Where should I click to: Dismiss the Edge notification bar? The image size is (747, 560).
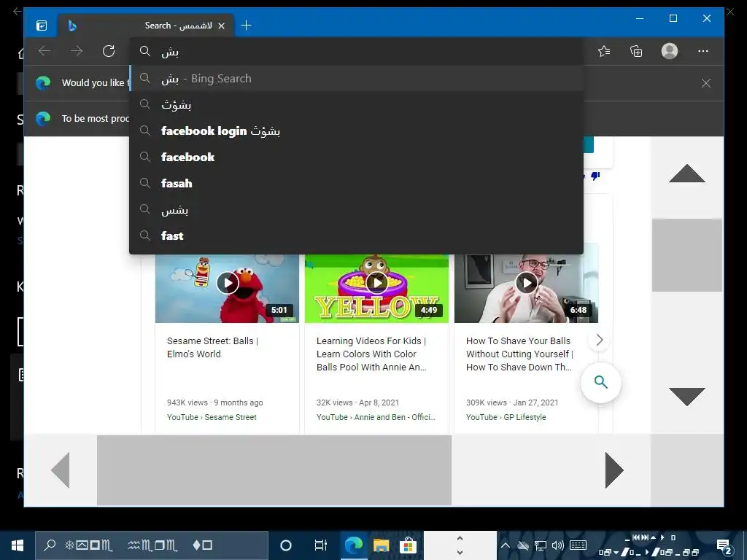(x=706, y=83)
